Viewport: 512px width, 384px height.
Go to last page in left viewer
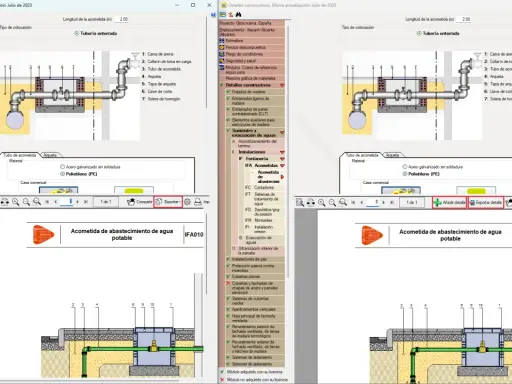click(x=86, y=202)
